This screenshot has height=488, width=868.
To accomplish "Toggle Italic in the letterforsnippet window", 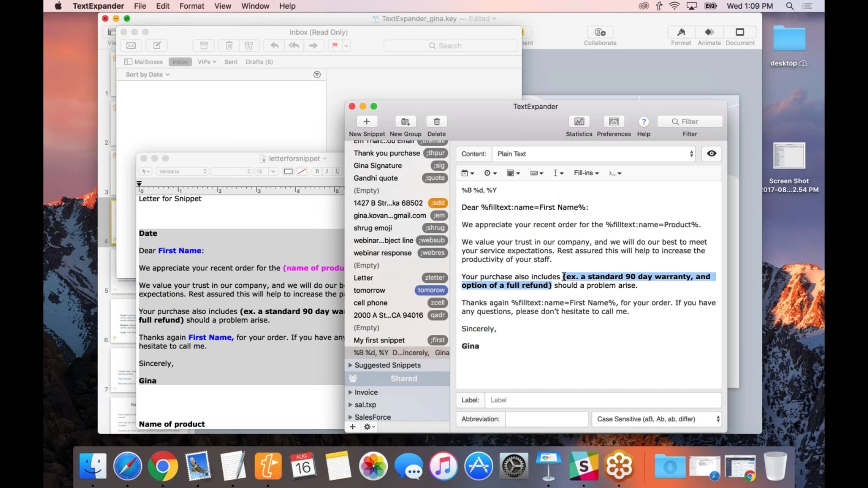I will point(327,171).
